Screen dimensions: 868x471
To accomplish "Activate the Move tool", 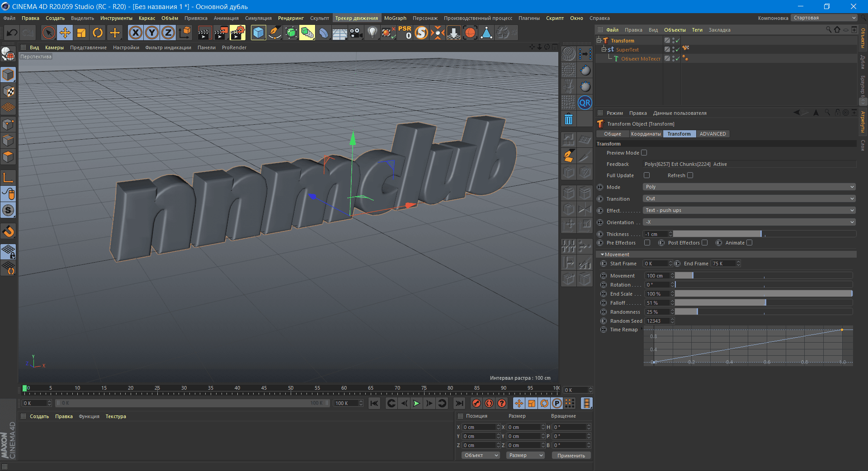I will [65, 33].
